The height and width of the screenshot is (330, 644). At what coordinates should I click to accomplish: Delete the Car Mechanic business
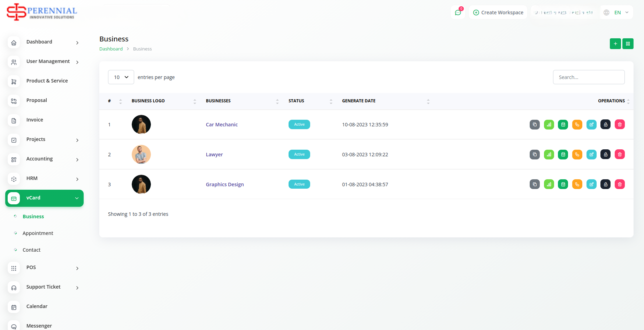pos(620,125)
